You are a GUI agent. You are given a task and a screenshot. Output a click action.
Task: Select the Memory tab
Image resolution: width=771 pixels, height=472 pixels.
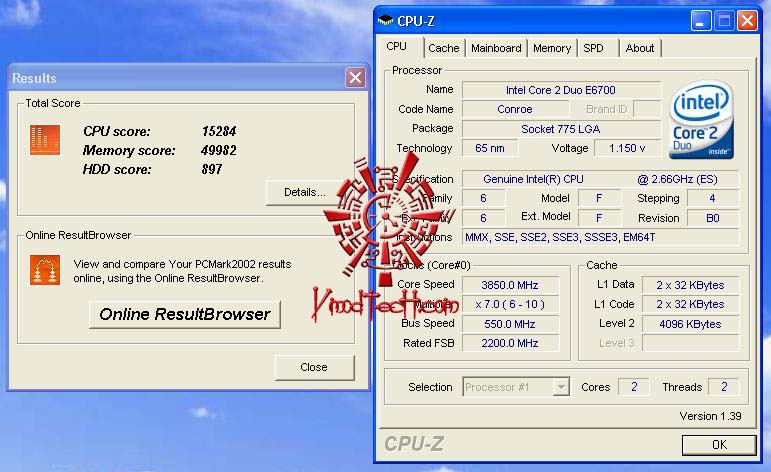click(x=552, y=48)
